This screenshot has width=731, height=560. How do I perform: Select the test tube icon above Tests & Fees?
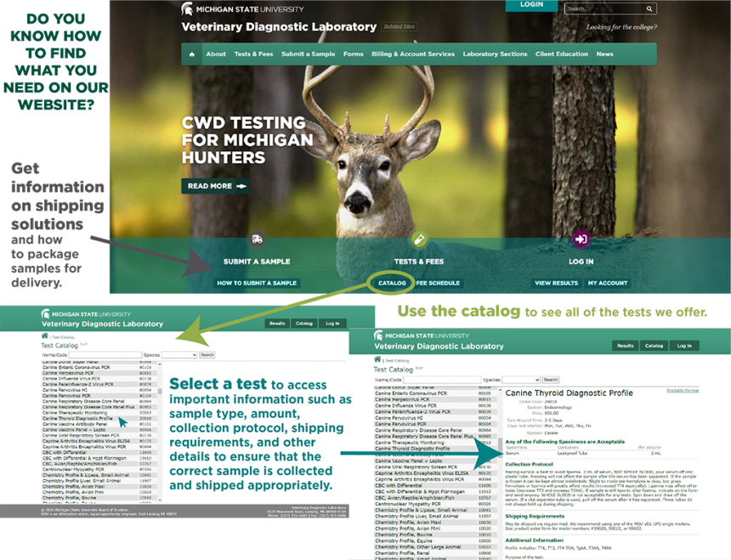(419, 240)
